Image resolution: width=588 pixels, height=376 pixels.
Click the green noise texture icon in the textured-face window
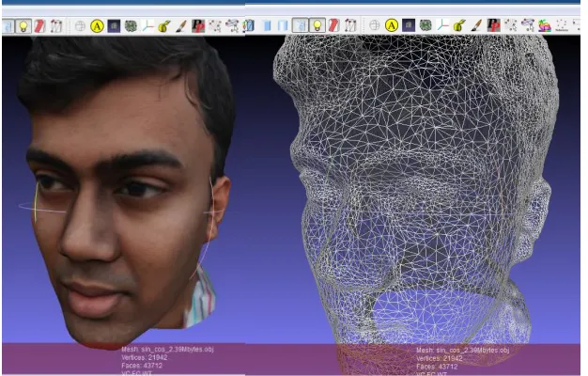(x=131, y=26)
